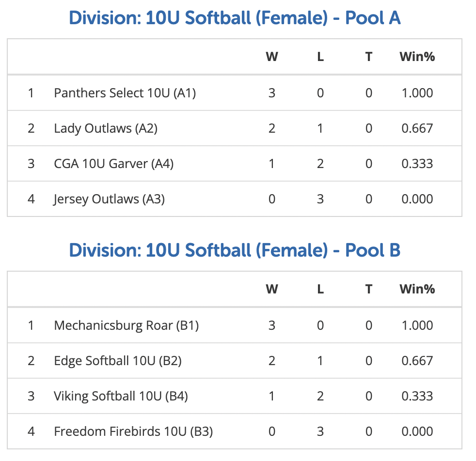Choose Viking Softball 10U (B4) team
Image resolution: width=476 pixels, height=461 pixels.
[x=121, y=396]
